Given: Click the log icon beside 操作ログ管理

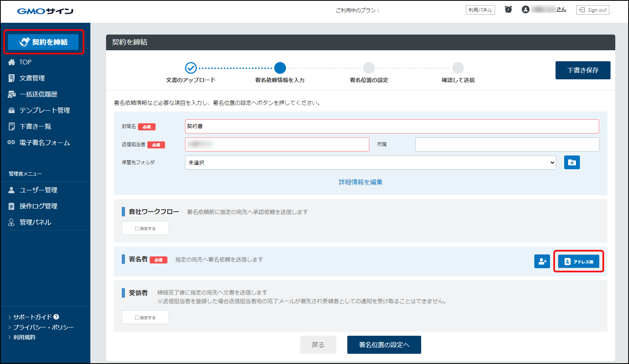Looking at the screenshot, I should coord(11,206).
